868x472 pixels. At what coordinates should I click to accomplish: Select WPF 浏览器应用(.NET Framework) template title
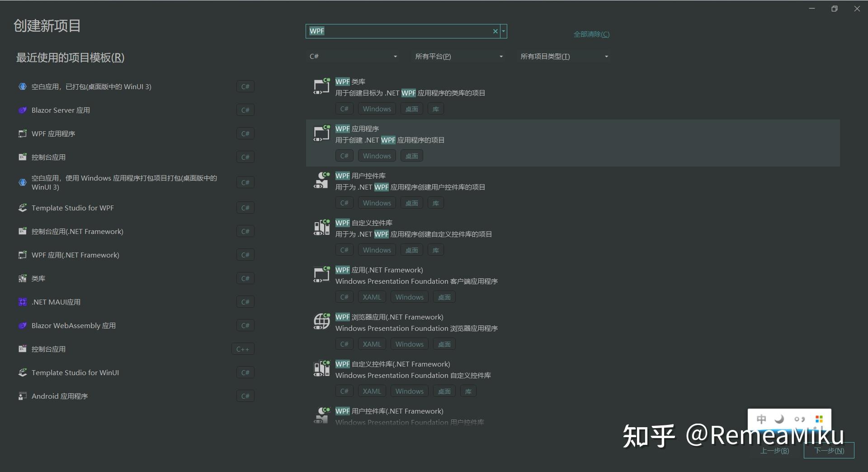click(x=389, y=317)
